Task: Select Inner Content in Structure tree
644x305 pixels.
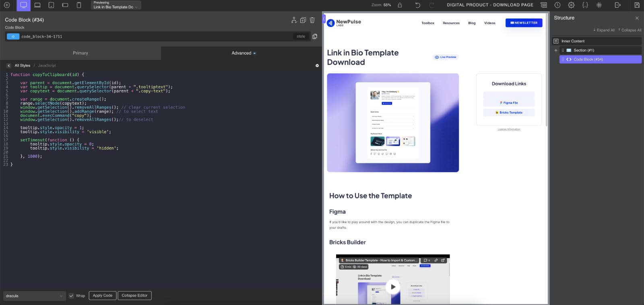Action: coord(597,41)
